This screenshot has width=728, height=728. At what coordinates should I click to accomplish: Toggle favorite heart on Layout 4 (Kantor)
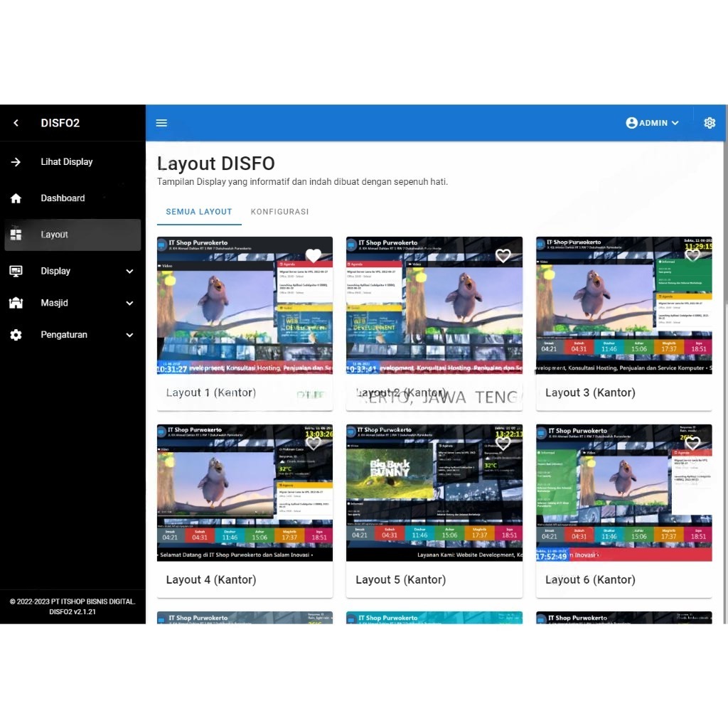pyautogui.click(x=314, y=442)
